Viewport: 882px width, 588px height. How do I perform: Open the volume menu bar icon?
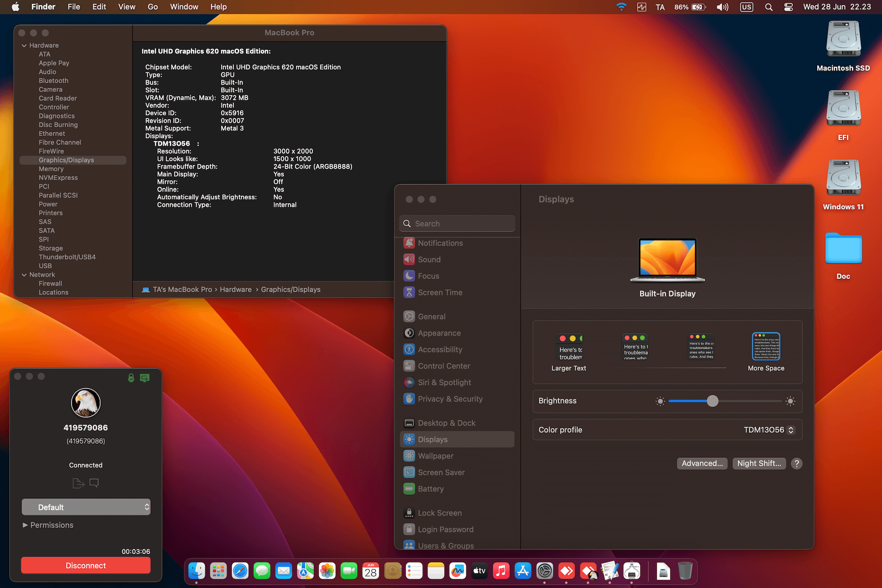pos(723,7)
